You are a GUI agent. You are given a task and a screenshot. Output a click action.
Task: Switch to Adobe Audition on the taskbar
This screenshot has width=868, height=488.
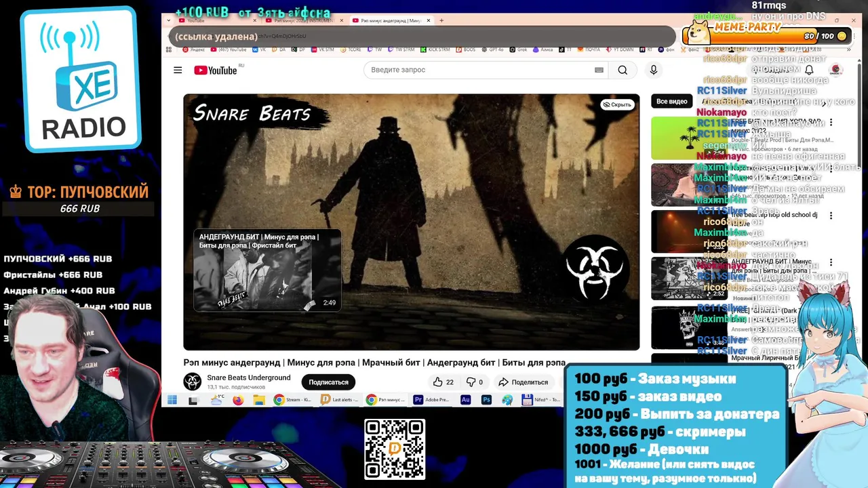pos(465,401)
